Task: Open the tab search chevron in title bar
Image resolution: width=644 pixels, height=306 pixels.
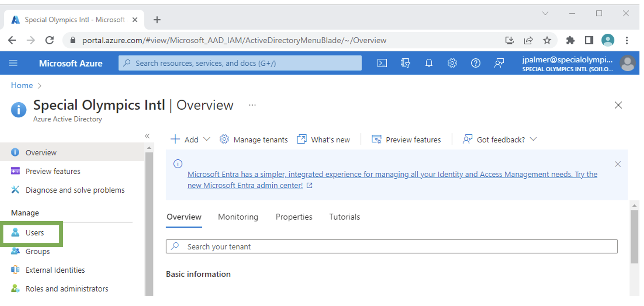Action: [x=545, y=14]
